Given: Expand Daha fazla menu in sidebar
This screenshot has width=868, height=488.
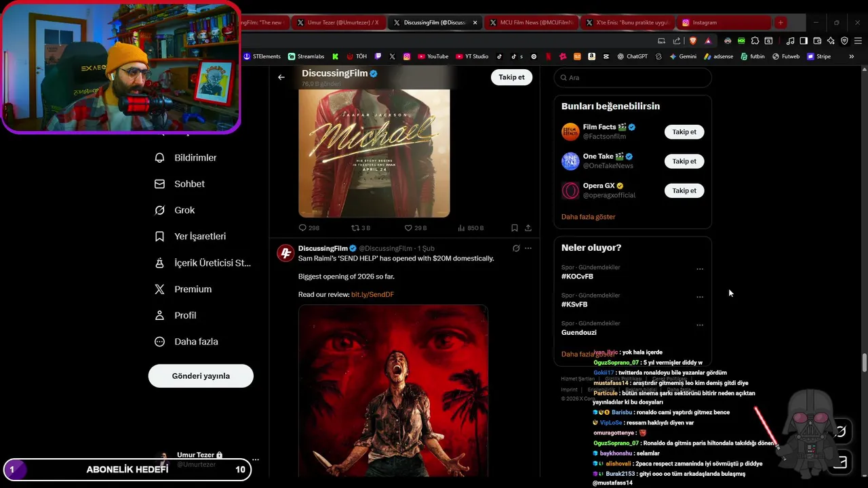Looking at the screenshot, I should (x=186, y=342).
